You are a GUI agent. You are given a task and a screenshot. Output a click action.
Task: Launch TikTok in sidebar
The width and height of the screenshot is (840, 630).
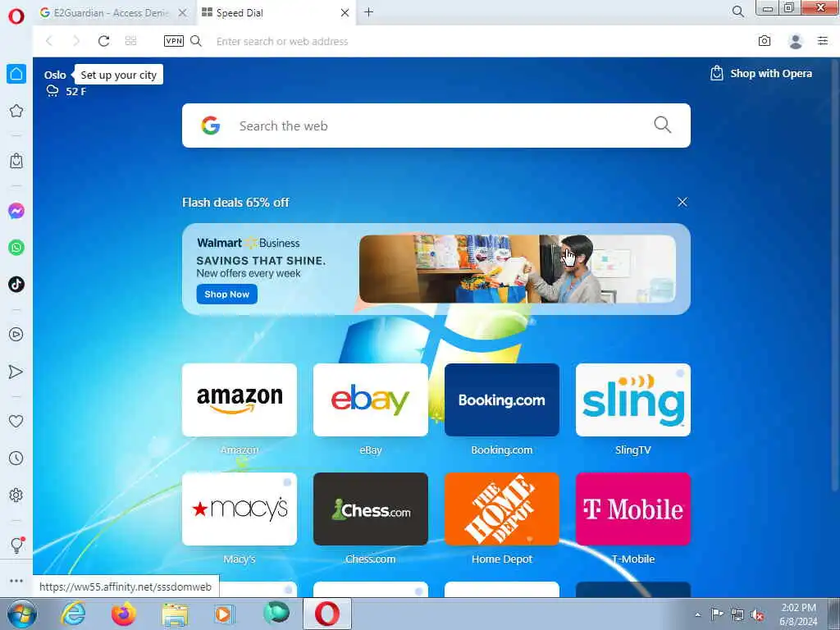click(x=16, y=284)
